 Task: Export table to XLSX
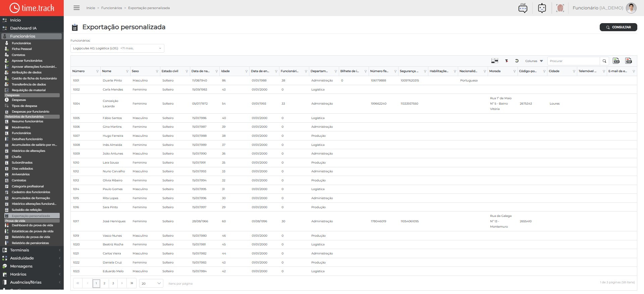(x=616, y=61)
